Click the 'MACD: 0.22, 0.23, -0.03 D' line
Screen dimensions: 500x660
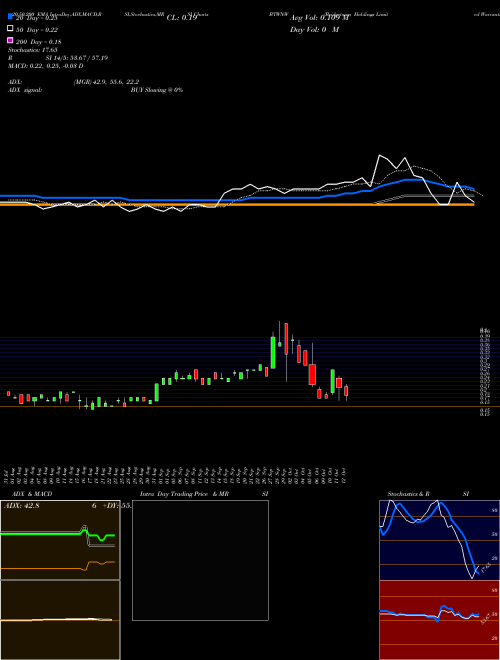point(45,66)
